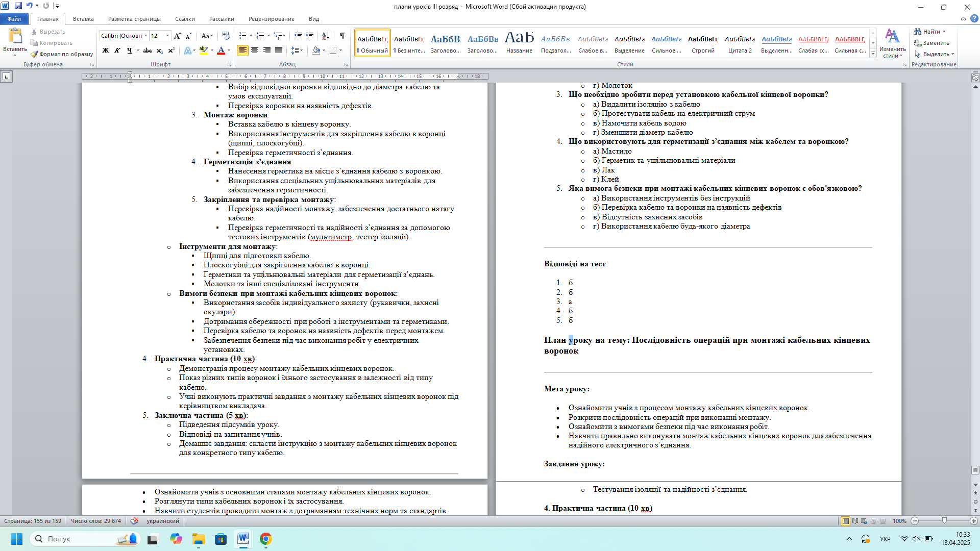Show paragraph marks with pilcrow icon
980x551 pixels.
[342, 36]
